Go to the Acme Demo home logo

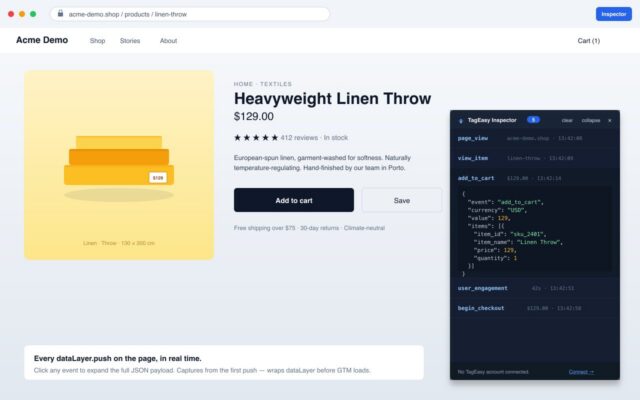pos(42,40)
